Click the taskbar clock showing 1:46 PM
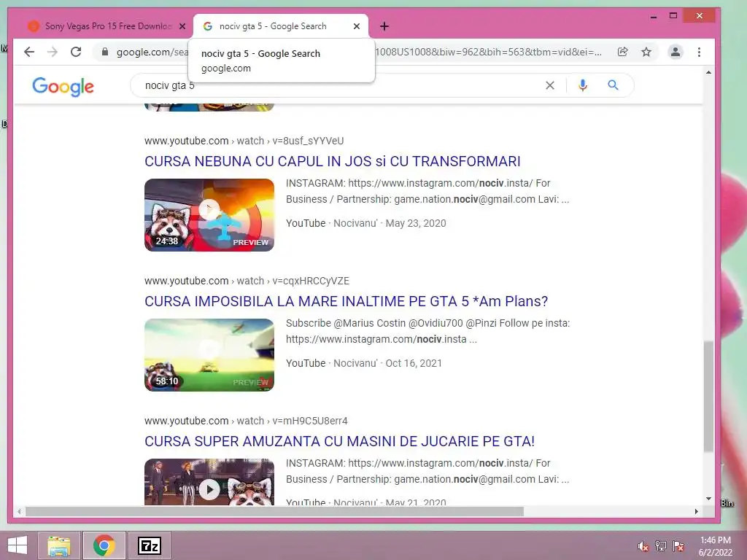 click(716, 546)
